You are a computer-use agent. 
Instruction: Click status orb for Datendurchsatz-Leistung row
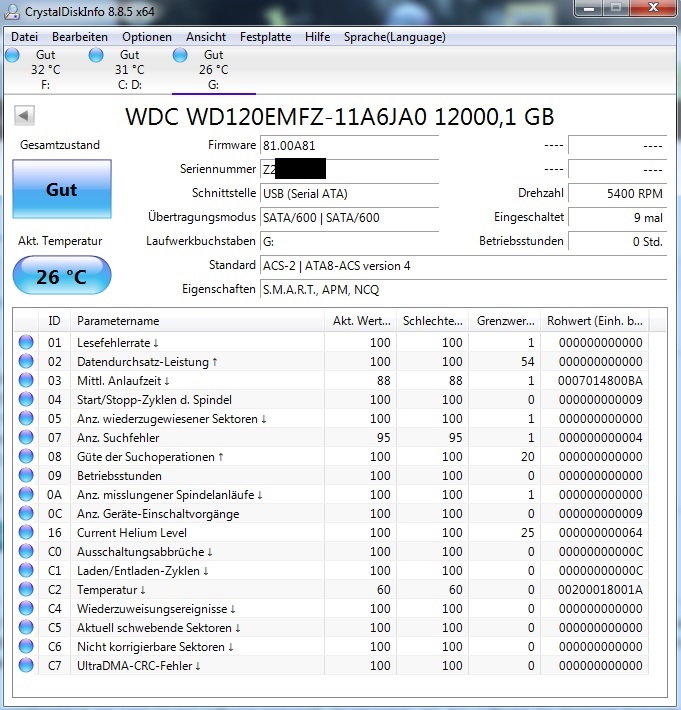coord(26,361)
